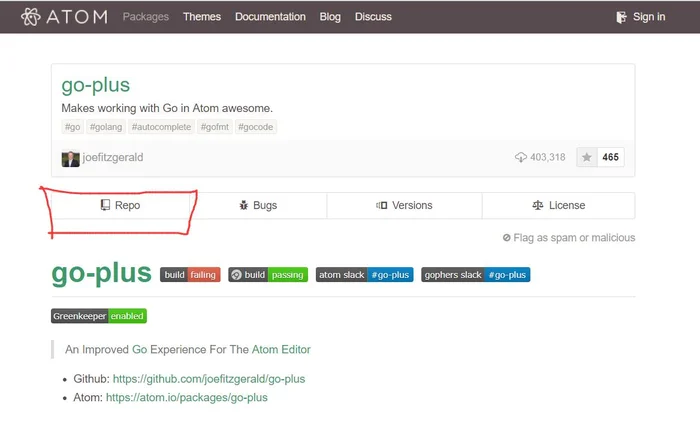Image resolution: width=700 pixels, height=433 pixels.
Task: Open the Packages nav item
Action: point(146,17)
